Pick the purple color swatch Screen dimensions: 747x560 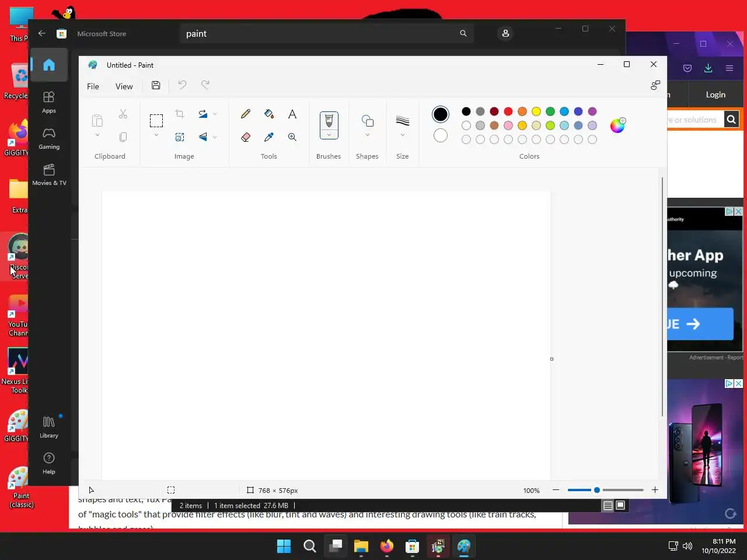click(x=592, y=111)
